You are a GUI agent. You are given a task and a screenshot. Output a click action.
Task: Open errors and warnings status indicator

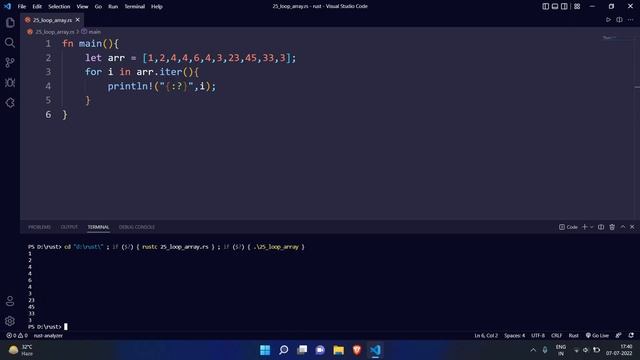coord(17,336)
